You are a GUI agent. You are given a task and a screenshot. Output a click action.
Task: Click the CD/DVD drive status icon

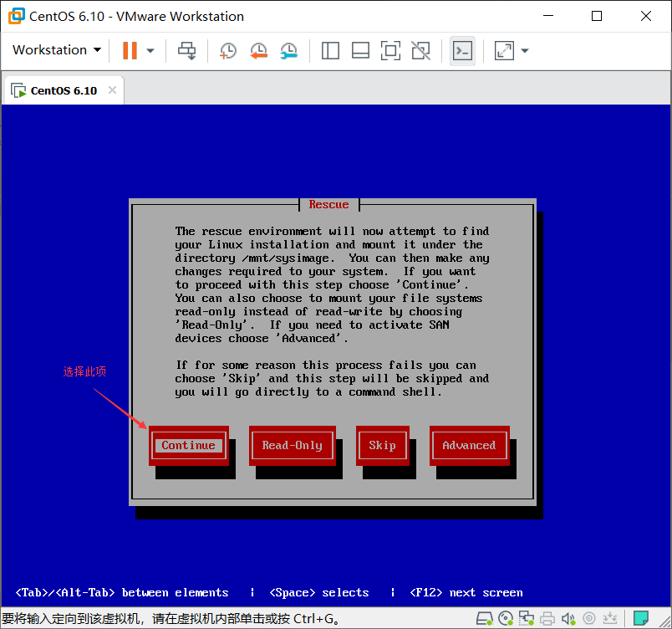507,618
